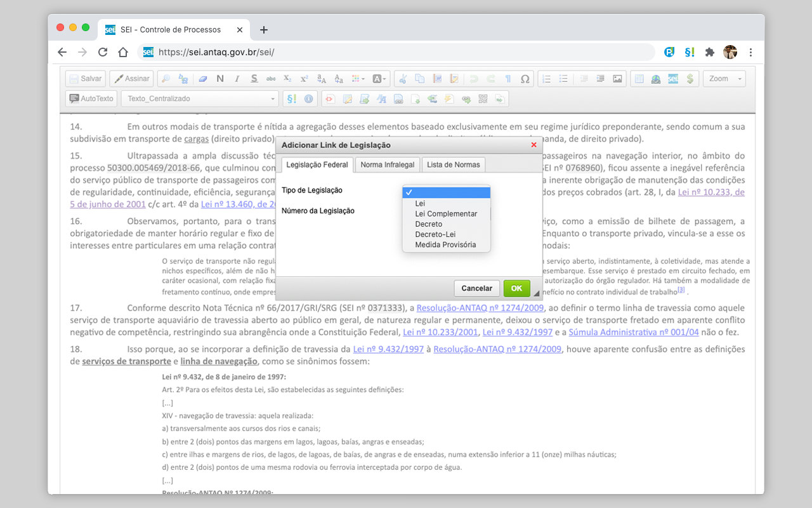Insert a numbered list
The height and width of the screenshot is (508, 812).
coord(546,79)
